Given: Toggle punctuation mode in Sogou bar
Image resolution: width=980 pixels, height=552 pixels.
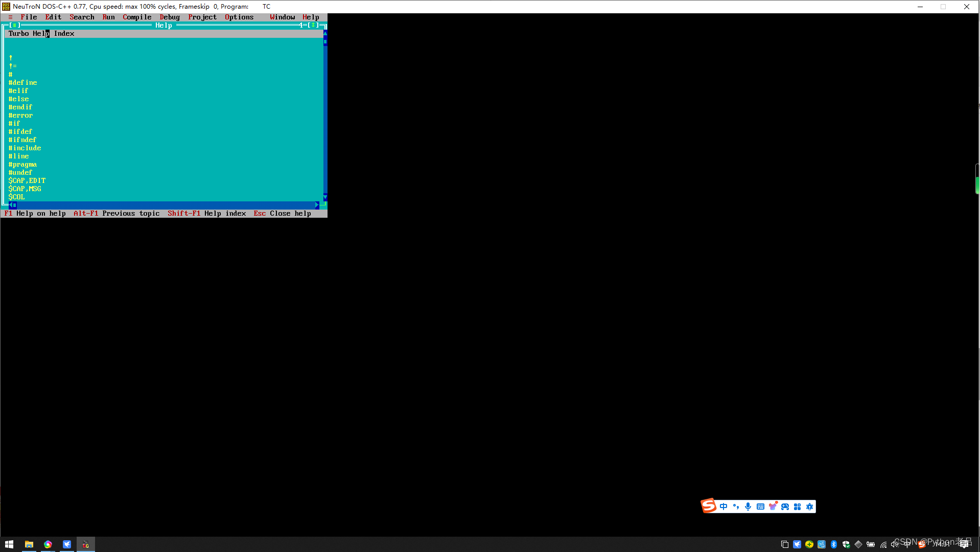Looking at the screenshot, I should click(x=736, y=507).
